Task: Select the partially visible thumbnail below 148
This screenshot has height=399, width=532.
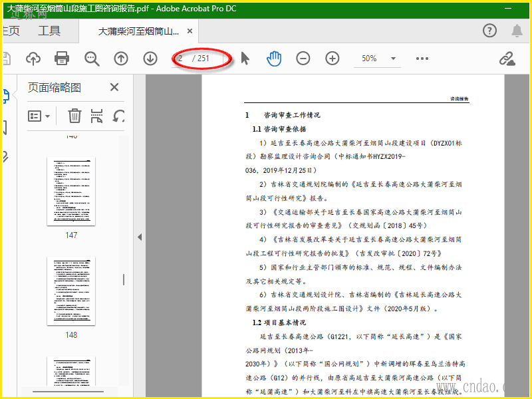Action: pyautogui.click(x=71, y=371)
